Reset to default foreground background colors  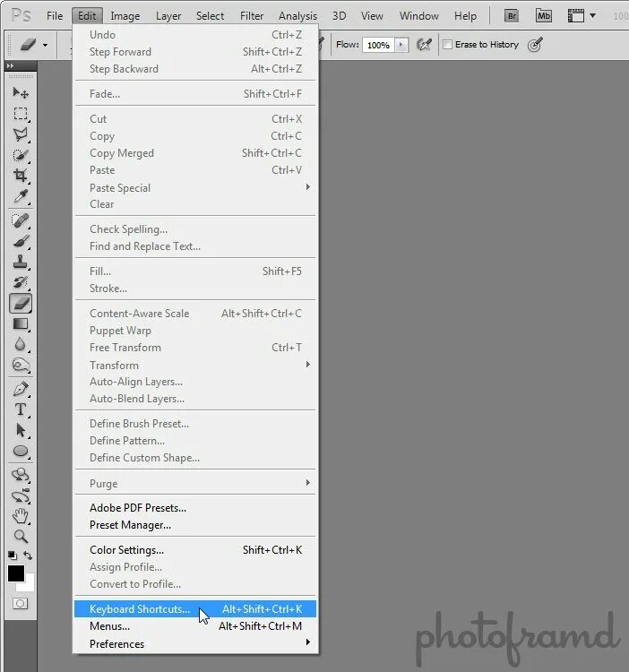(x=13, y=555)
